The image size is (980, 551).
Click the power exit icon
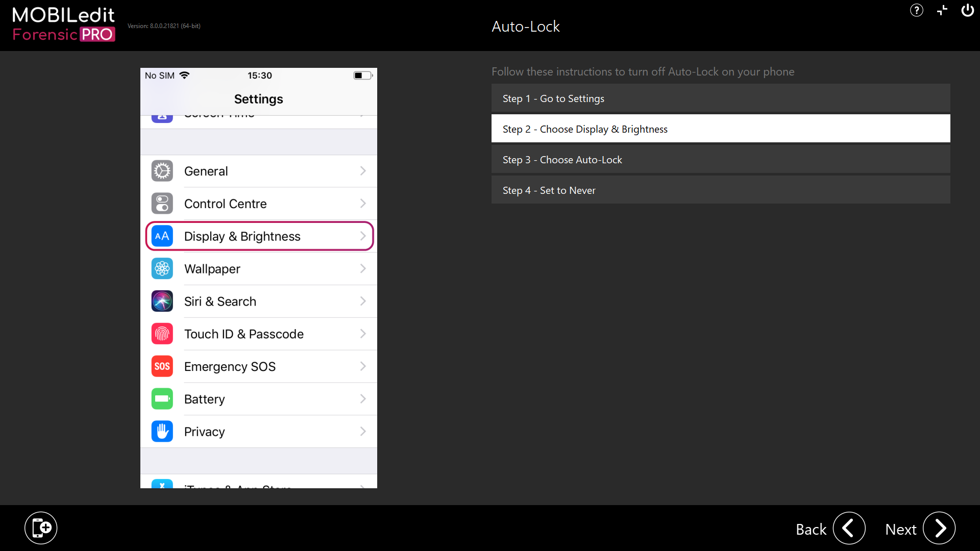tap(967, 11)
